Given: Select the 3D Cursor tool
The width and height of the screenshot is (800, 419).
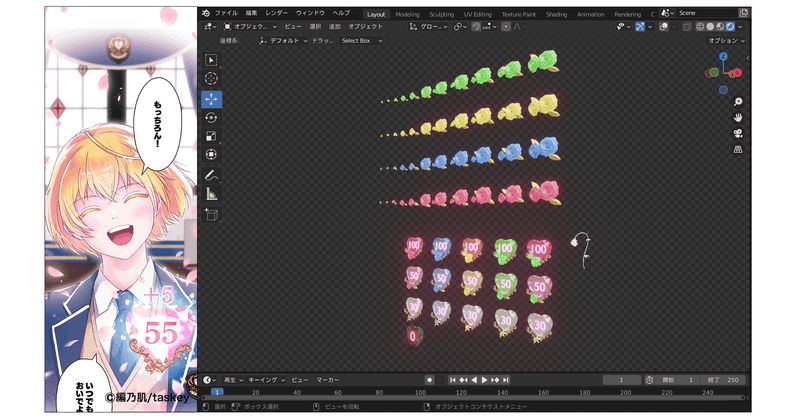Looking at the screenshot, I should click(211, 78).
